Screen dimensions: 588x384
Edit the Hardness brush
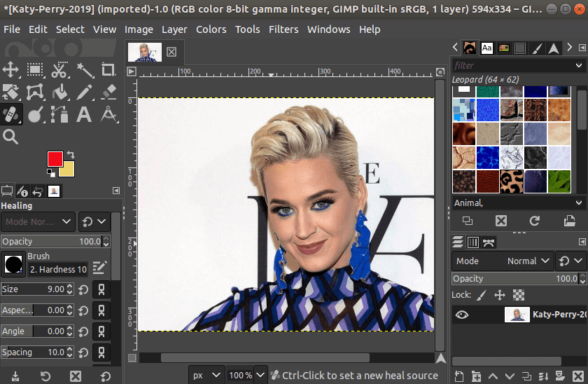pyautogui.click(x=99, y=267)
